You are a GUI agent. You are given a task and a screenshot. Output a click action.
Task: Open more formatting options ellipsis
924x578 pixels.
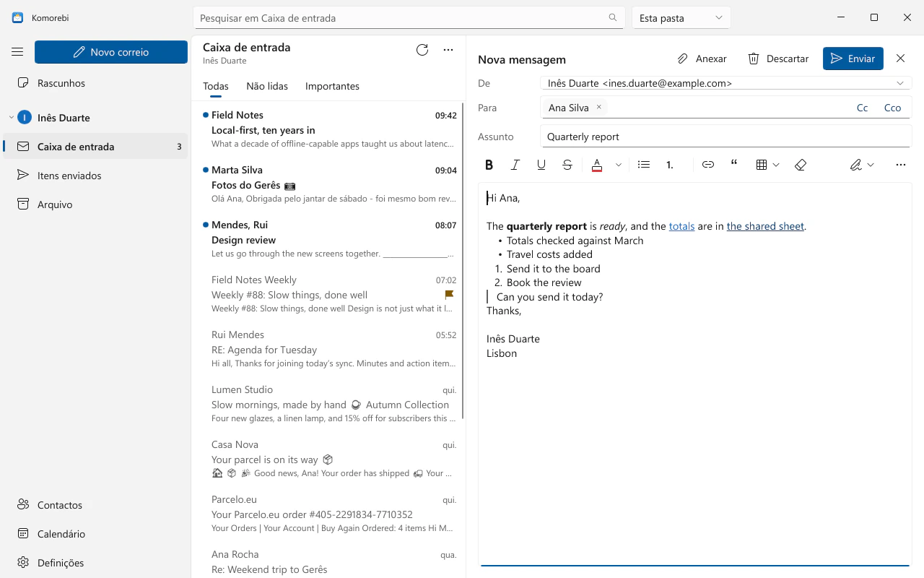coord(900,165)
